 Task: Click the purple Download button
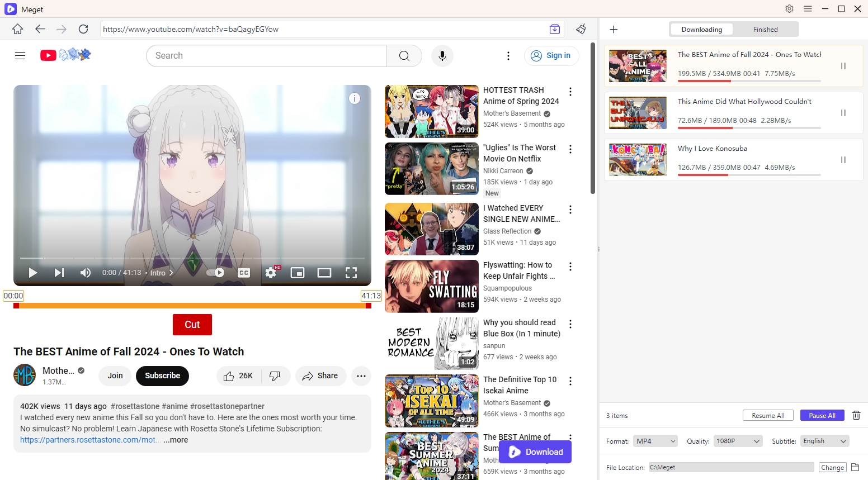click(535, 452)
